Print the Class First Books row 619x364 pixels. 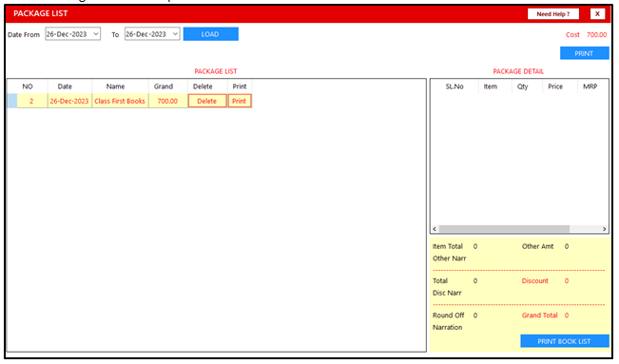point(240,101)
